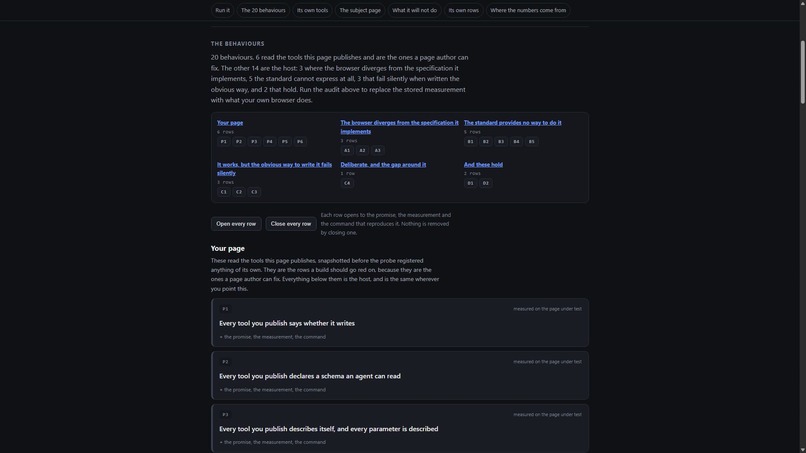Click the P6 row chip
The width and height of the screenshot is (806, 453).
tap(300, 141)
